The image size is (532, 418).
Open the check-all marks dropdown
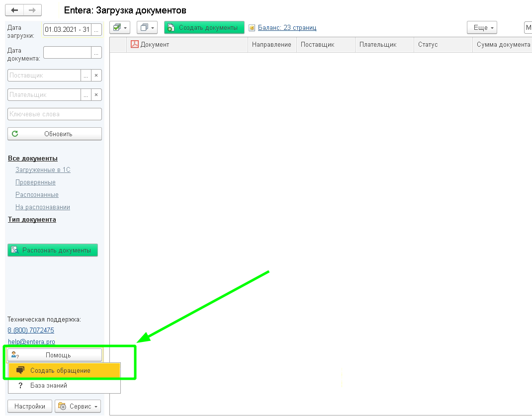click(120, 27)
